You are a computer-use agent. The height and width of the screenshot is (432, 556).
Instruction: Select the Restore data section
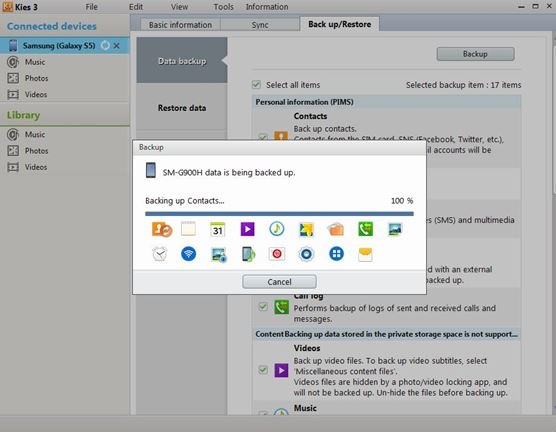(182, 108)
